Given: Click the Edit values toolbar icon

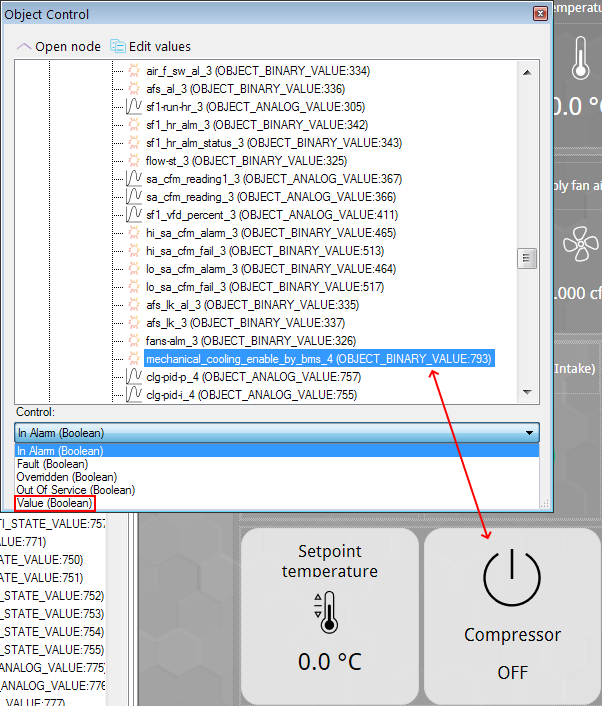Looking at the screenshot, I should tap(118, 47).
